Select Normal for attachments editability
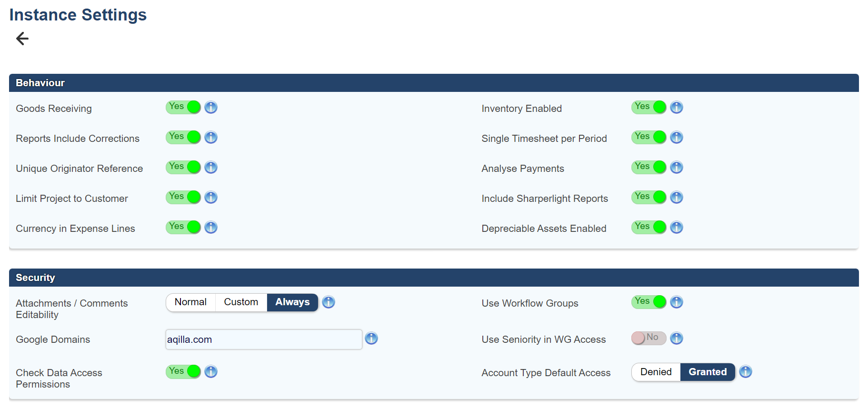Image resolution: width=868 pixels, height=409 pixels. [x=190, y=302]
